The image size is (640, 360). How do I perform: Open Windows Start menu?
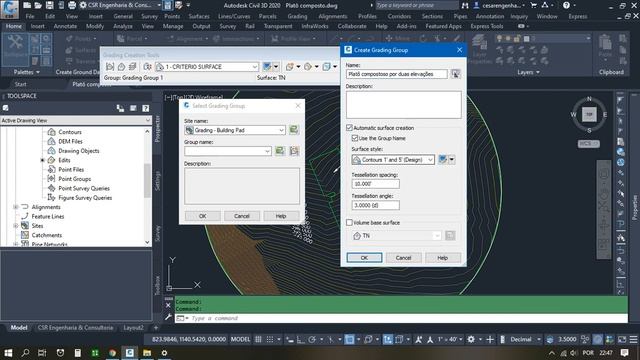[8, 353]
